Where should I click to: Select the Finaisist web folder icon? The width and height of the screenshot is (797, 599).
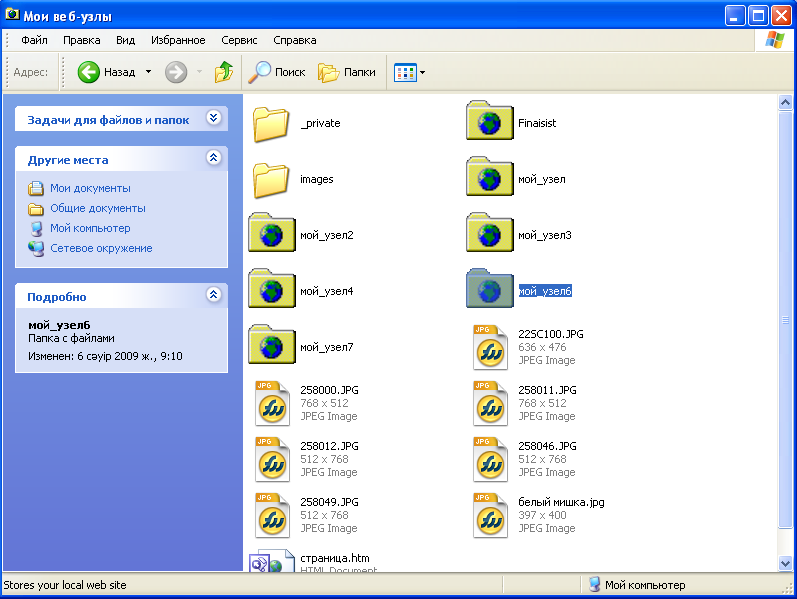tap(489, 121)
